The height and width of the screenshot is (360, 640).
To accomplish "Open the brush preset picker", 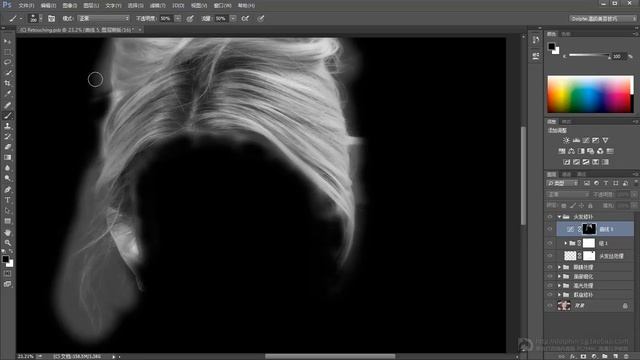I will click(35, 18).
